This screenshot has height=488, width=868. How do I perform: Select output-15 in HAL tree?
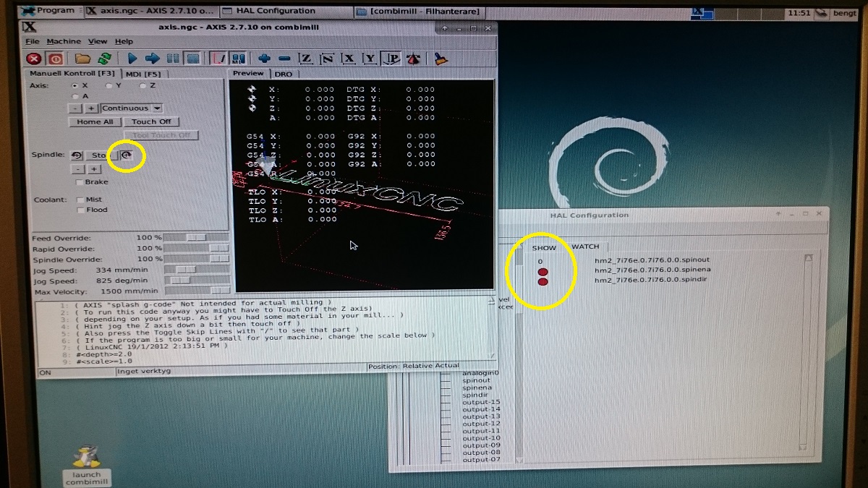click(481, 402)
